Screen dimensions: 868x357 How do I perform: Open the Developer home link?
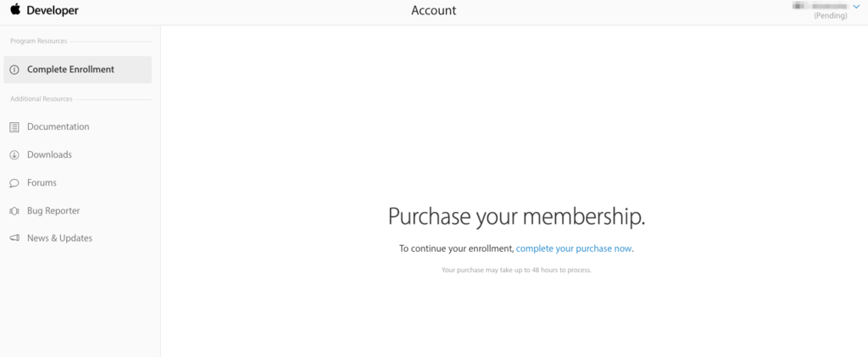(x=53, y=10)
